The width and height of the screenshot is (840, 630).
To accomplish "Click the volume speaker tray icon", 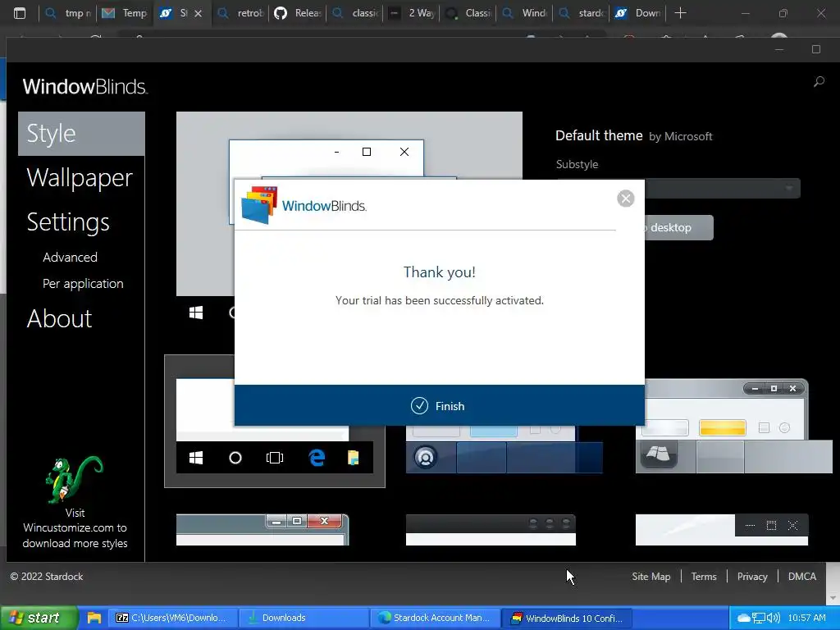I will coord(774,619).
